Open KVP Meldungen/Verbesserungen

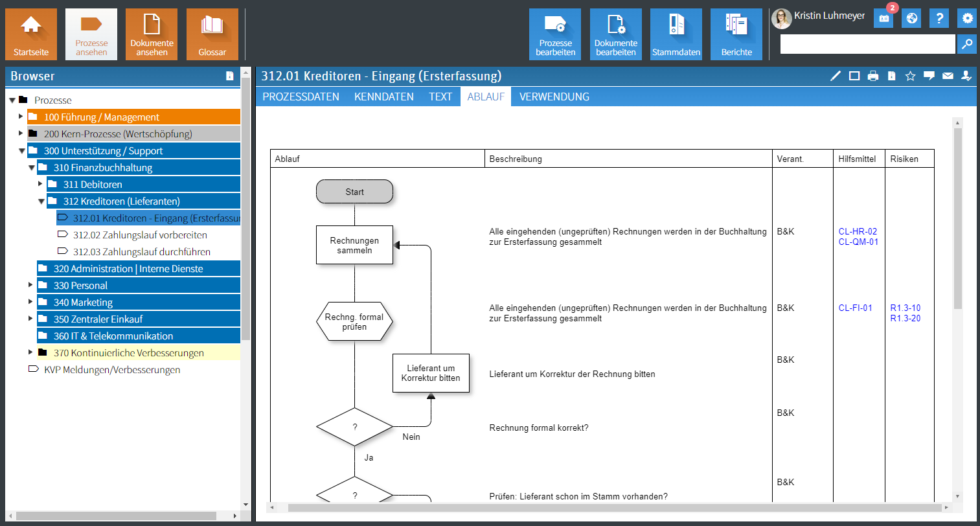tap(112, 370)
